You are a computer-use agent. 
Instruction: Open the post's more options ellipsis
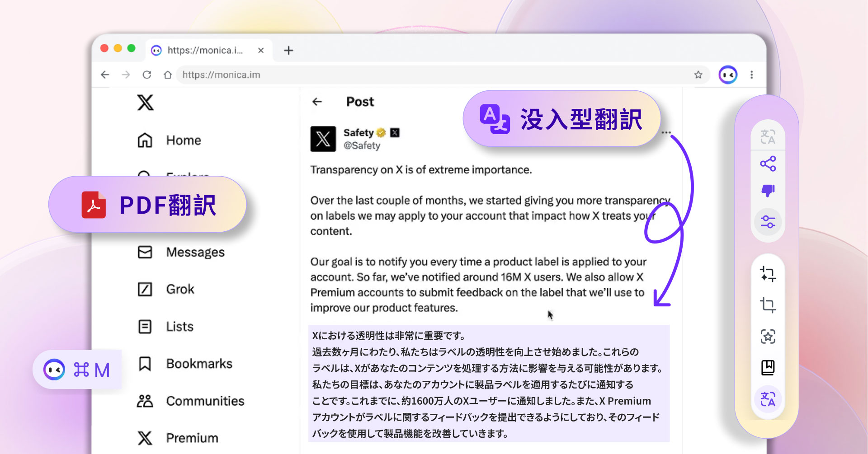point(666,133)
